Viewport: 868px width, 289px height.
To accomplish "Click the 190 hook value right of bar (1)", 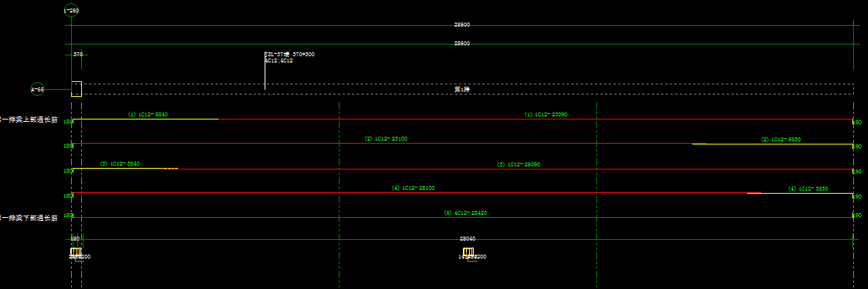I will (857, 123).
